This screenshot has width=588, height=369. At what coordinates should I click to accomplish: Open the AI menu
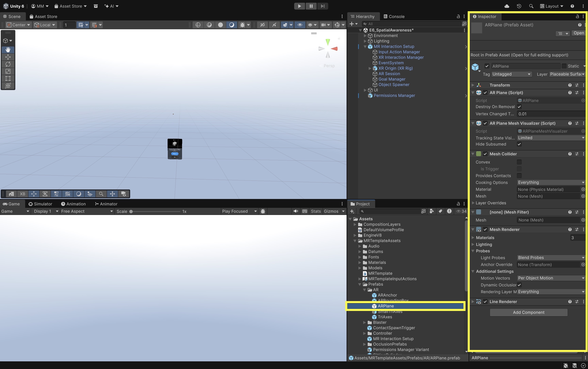coord(111,6)
